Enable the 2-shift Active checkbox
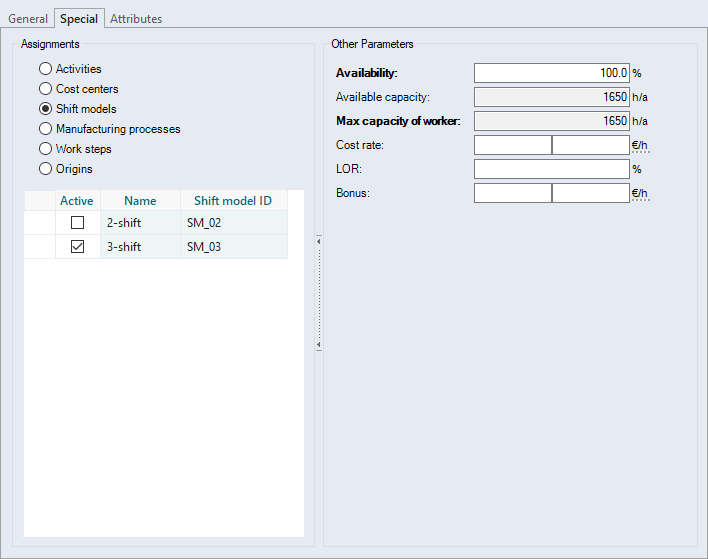Viewport: 708px width, 559px height. pyautogui.click(x=77, y=223)
